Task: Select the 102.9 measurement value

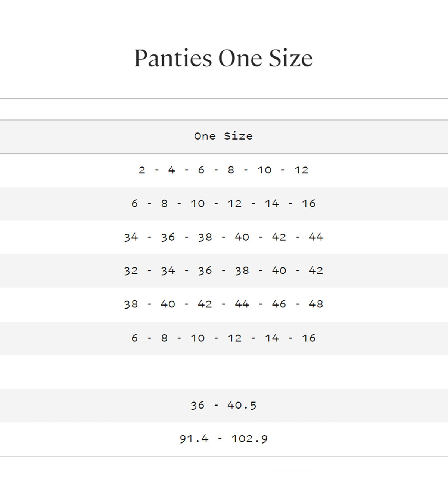Action: coord(249,439)
